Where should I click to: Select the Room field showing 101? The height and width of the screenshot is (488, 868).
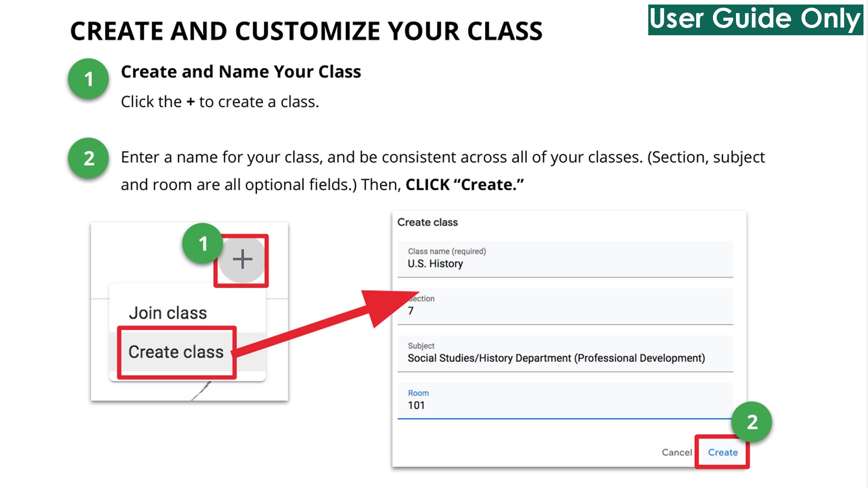565,401
